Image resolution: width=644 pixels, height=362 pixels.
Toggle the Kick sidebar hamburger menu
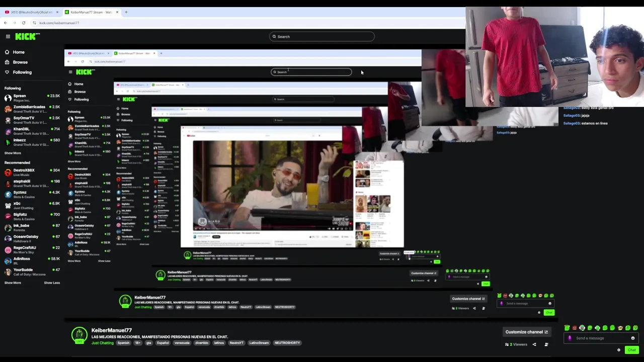coord(8,36)
